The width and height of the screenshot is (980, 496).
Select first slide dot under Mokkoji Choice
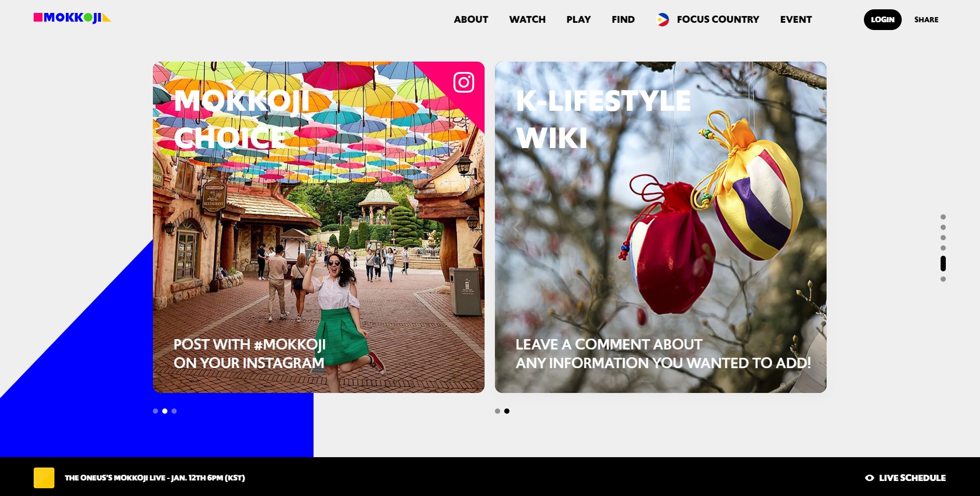coord(155,411)
